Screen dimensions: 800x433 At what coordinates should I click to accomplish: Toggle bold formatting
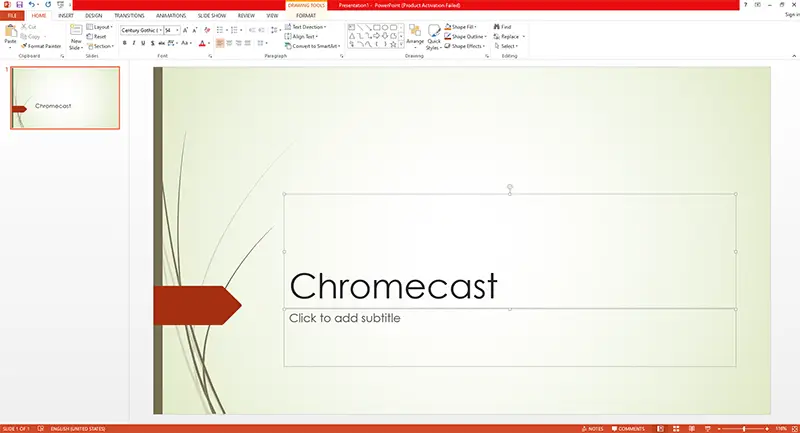point(124,43)
